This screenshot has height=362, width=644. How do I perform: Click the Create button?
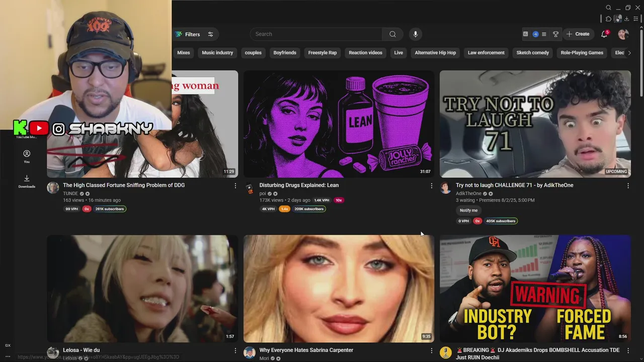[578, 34]
